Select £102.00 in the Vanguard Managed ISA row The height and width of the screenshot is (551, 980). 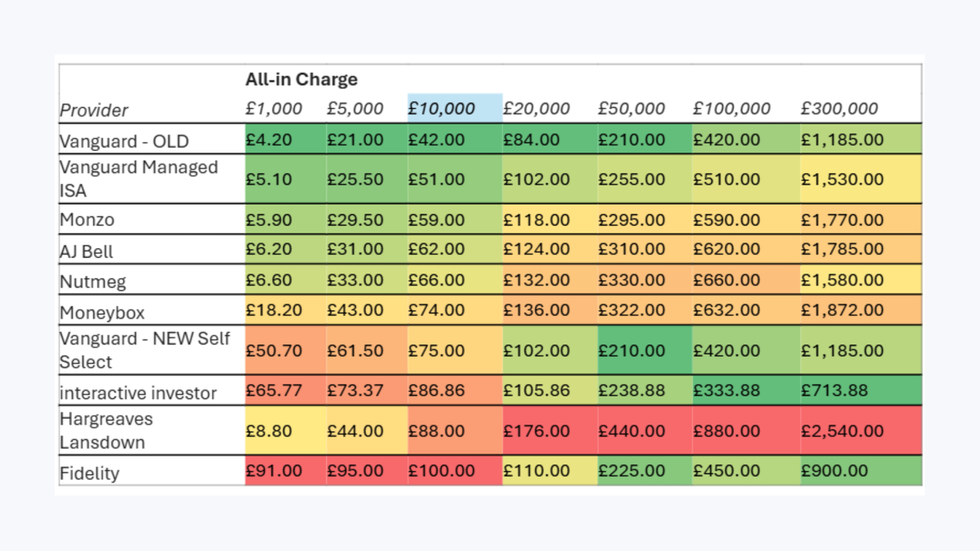[x=550, y=180]
